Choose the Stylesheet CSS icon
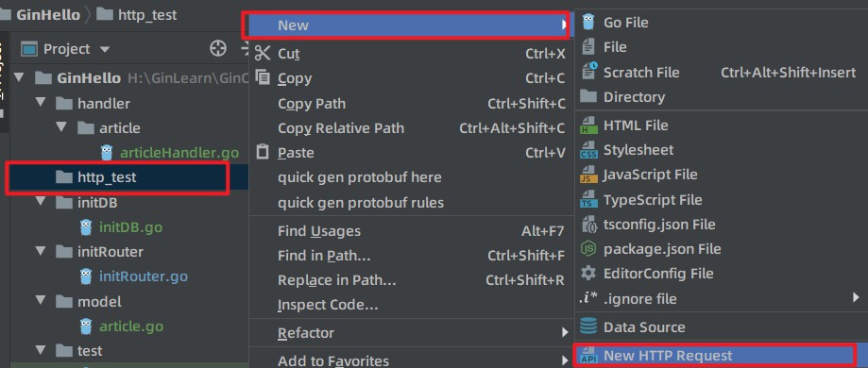868x368 pixels. (587, 150)
